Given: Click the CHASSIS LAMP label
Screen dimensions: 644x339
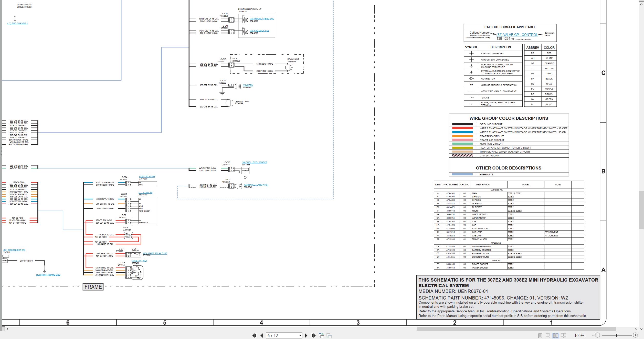Looking at the screenshot, I should coord(242,102).
